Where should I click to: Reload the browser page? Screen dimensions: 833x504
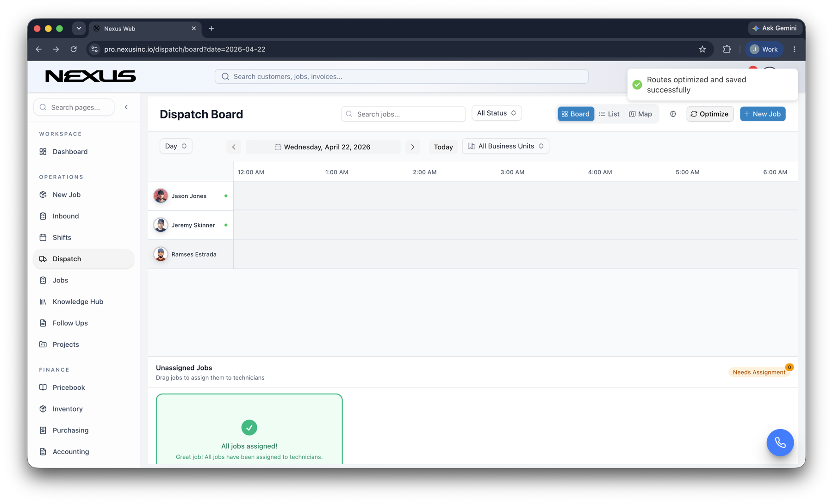tap(74, 49)
